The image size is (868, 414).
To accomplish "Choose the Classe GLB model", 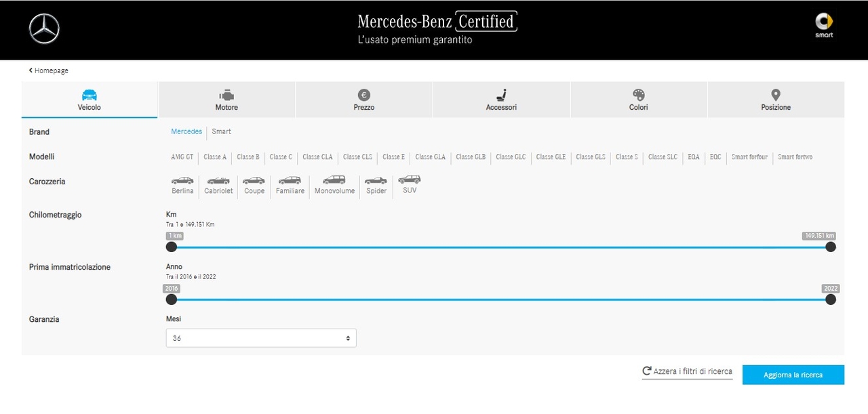I will tap(471, 157).
